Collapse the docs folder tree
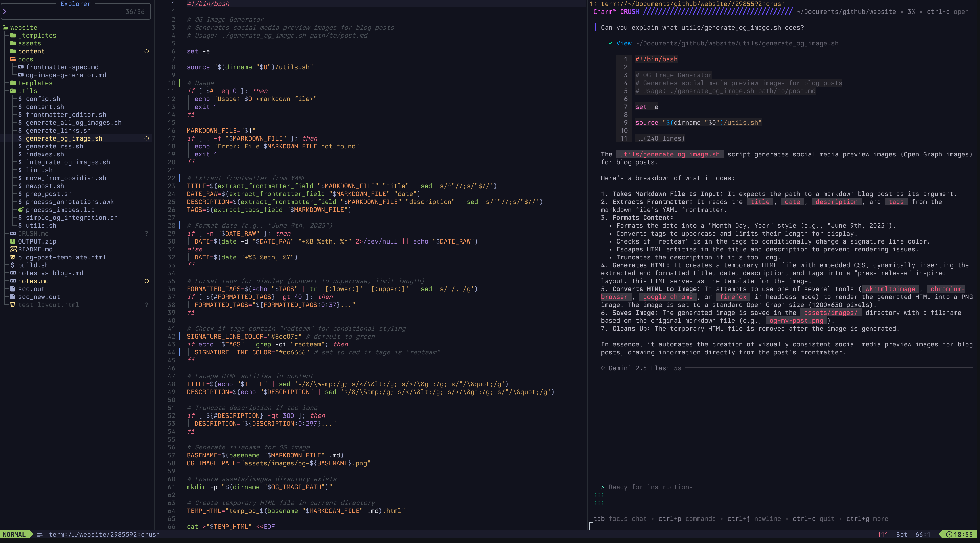The width and height of the screenshot is (980, 543). coord(25,59)
